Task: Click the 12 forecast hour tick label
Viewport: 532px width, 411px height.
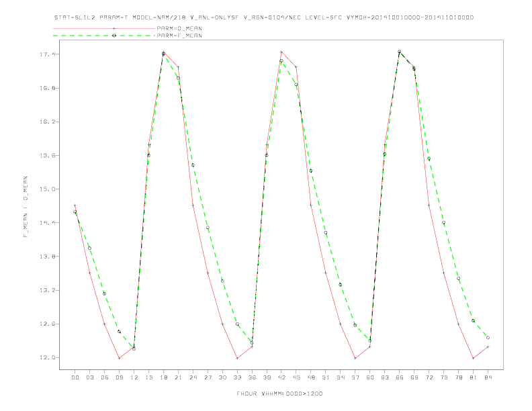Action: pos(134,377)
